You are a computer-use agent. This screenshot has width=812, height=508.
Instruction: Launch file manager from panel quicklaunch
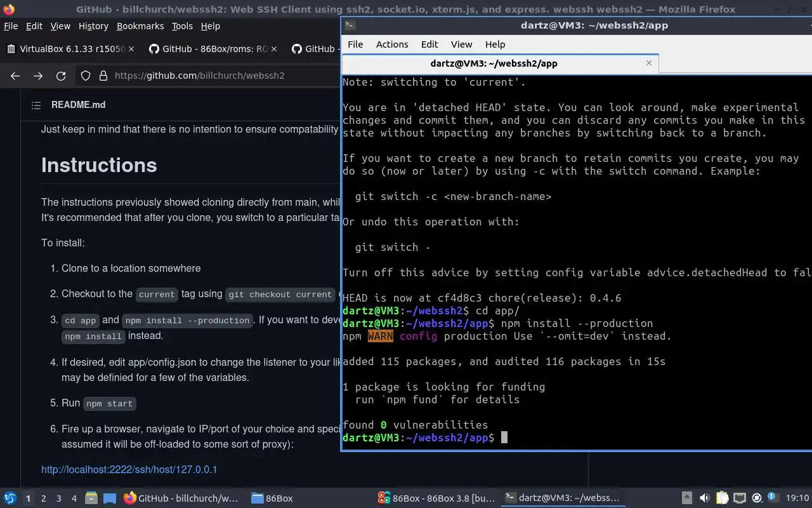pyautogui.click(x=91, y=498)
